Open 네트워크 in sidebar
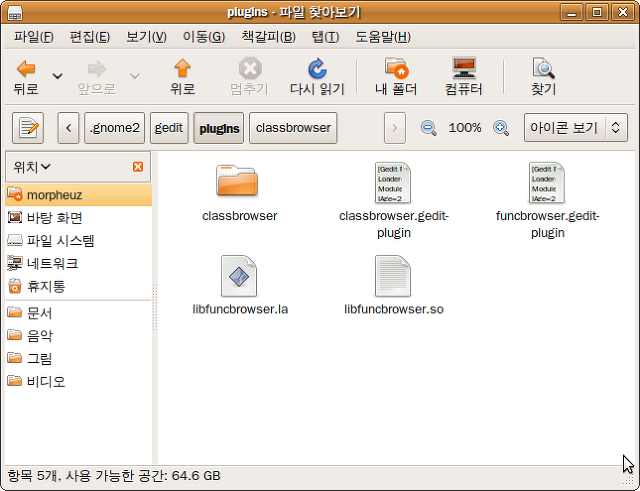640x491 pixels. 78,263
